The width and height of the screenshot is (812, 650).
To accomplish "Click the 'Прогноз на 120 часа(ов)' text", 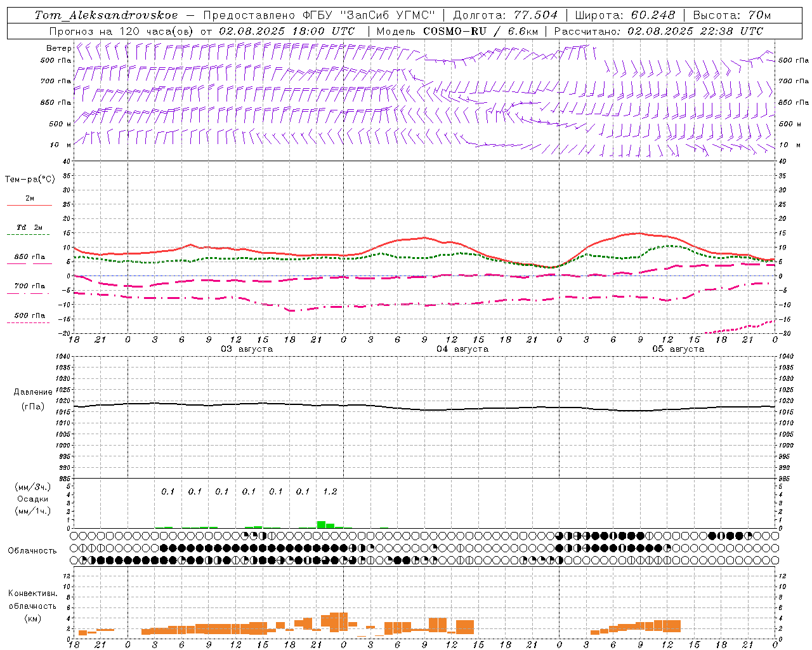I will (121, 31).
